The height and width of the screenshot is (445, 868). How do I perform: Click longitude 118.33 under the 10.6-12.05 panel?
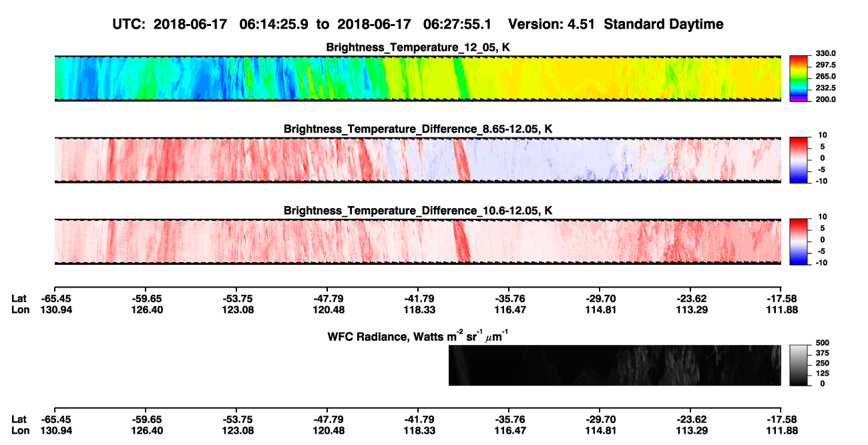(419, 310)
